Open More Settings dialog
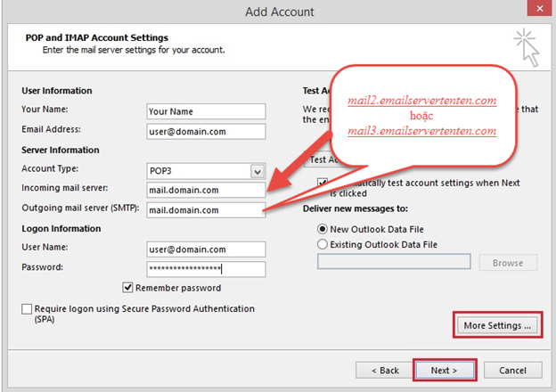Image resolution: width=556 pixels, height=392 pixels. click(x=498, y=325)
